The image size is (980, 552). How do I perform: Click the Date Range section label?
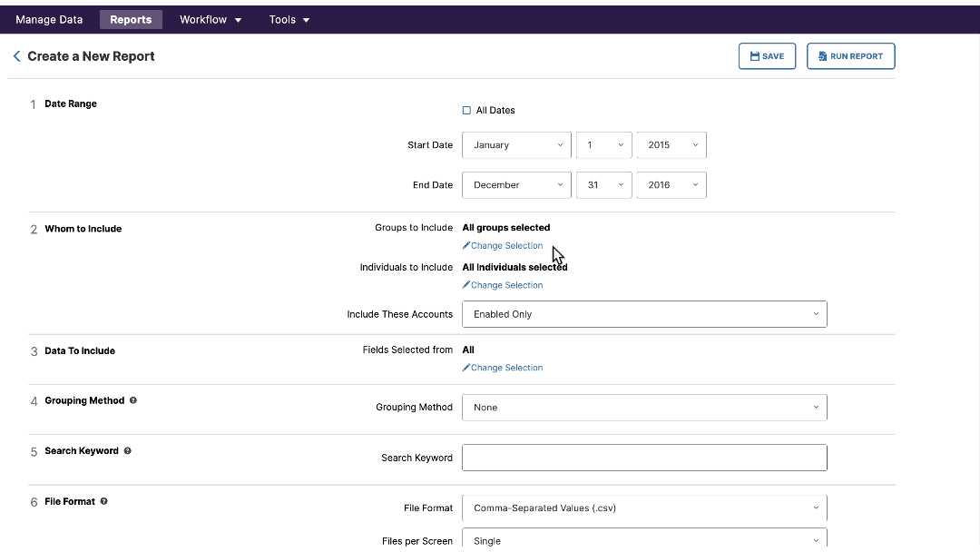click(x=71, y=103)
